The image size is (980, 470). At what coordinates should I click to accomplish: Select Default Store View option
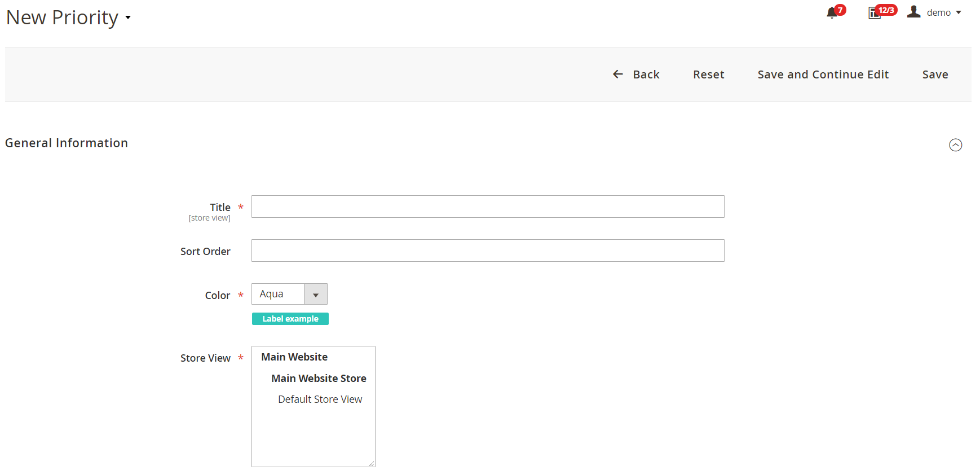(x=320, y=399)
